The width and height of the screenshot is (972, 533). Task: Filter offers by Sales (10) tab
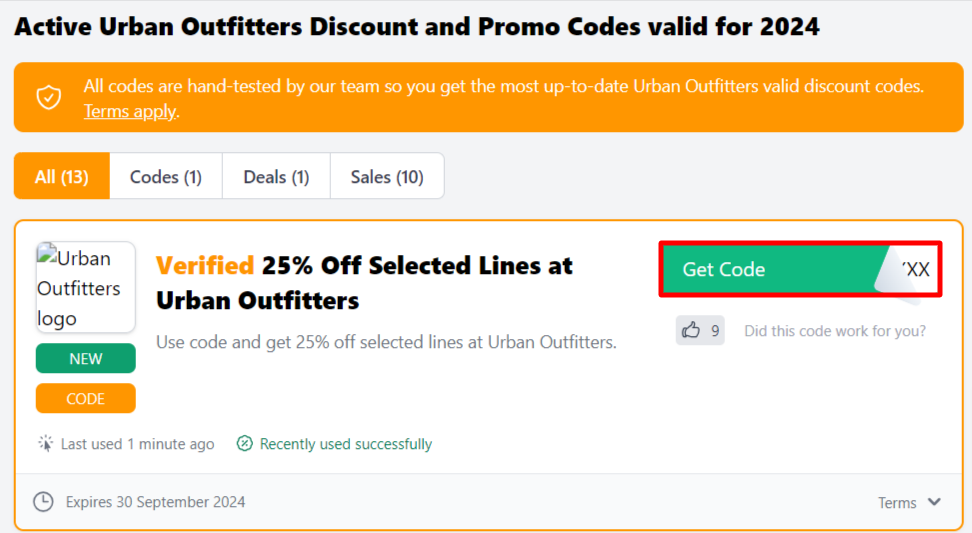pos(387,177)
